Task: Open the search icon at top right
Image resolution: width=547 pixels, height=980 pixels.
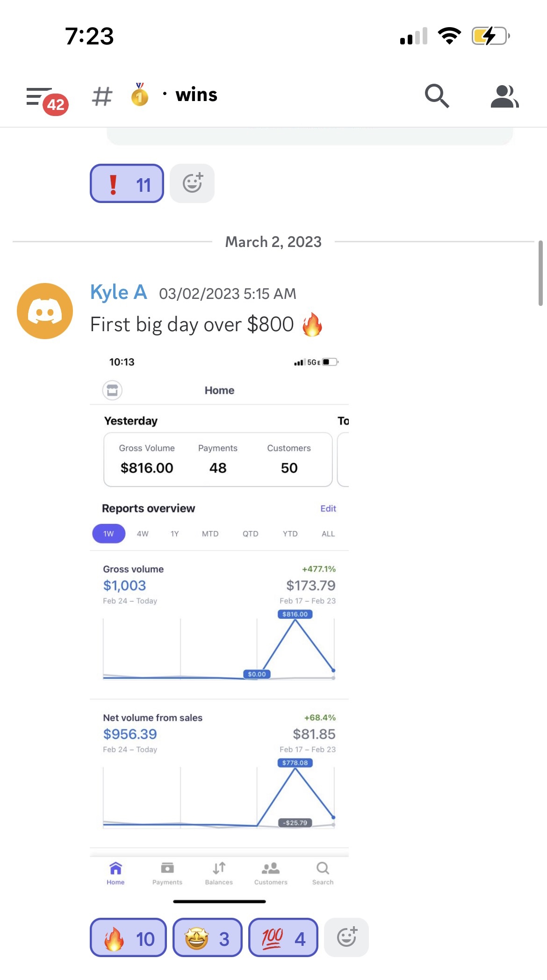Action: pos(437,95)
